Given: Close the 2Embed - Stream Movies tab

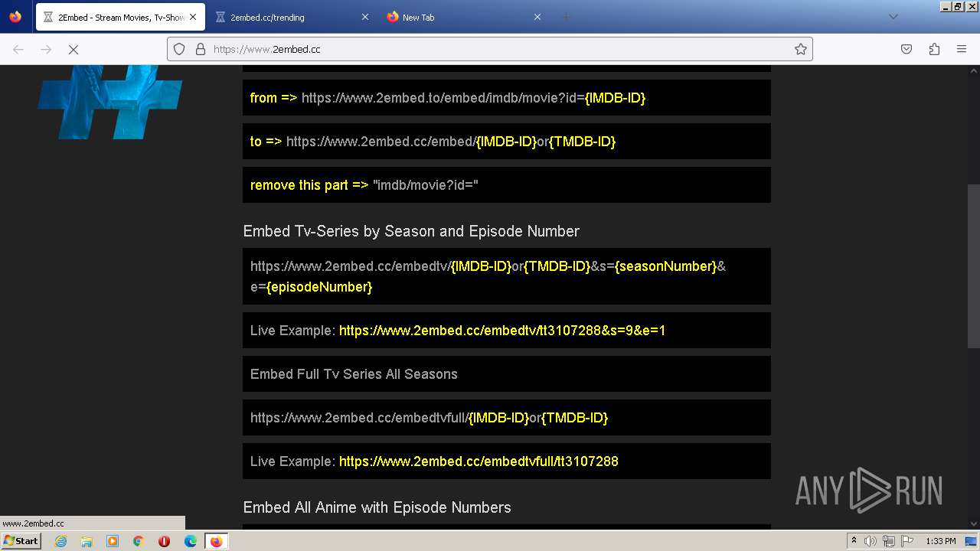Looking at the screenshot, I should [x=192, y=17].
